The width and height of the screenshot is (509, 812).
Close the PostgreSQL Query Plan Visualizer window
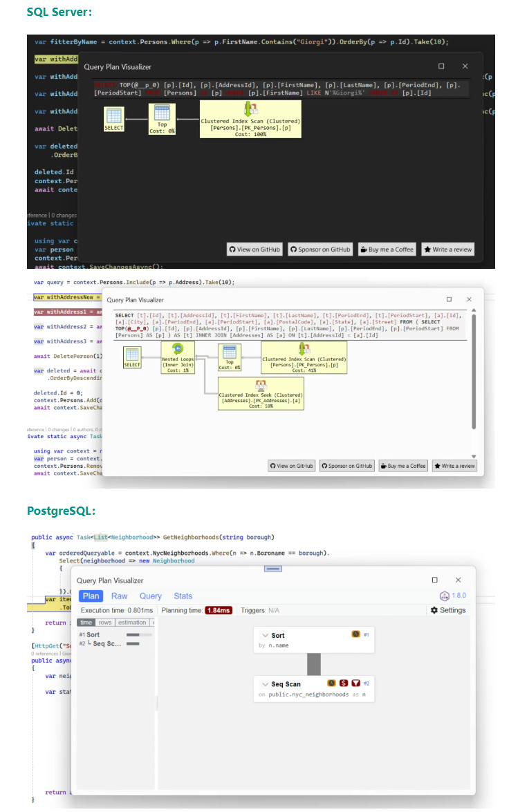coord(459,580)
